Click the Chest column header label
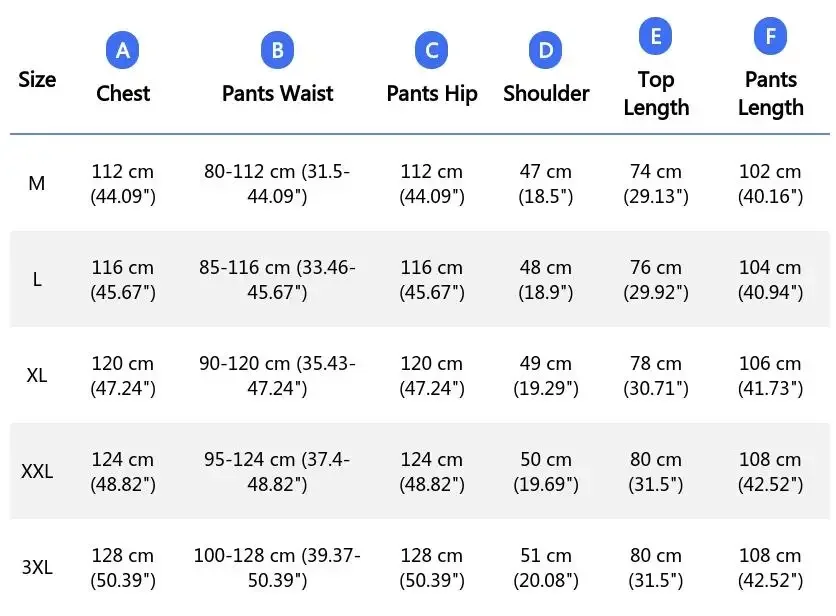The height and width of the screenshot is (616, 836). tap(123, 93)
